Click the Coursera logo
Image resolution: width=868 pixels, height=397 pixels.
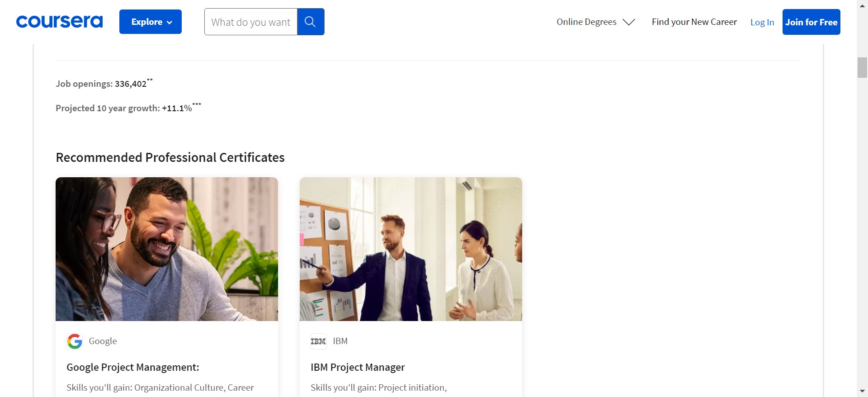[59, 22]
